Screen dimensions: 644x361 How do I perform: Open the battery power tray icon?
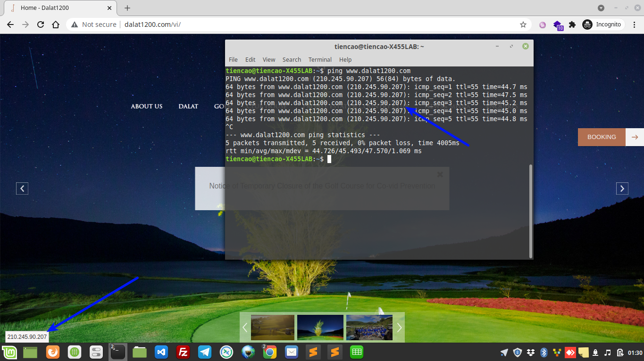pos(620,352)
